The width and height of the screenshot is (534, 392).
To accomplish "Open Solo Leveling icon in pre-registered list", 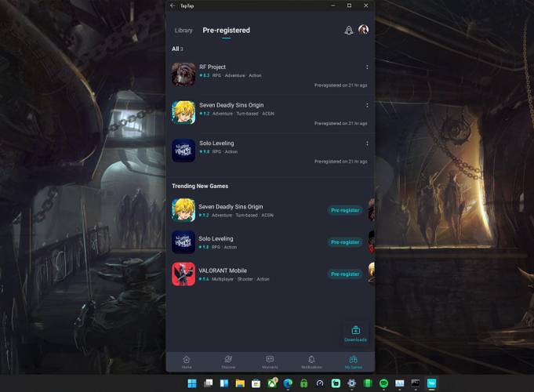I will (183, 151).
